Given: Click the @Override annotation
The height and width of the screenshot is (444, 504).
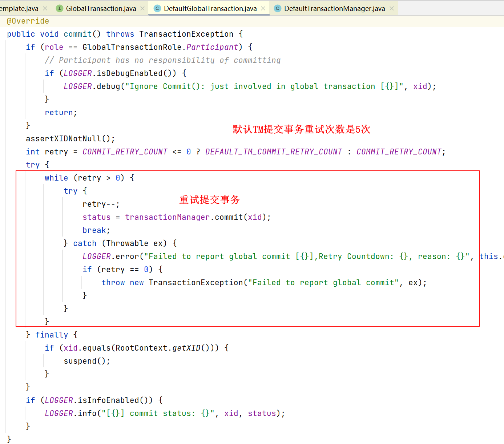Looking at the screenshot, I should (28, 21).
